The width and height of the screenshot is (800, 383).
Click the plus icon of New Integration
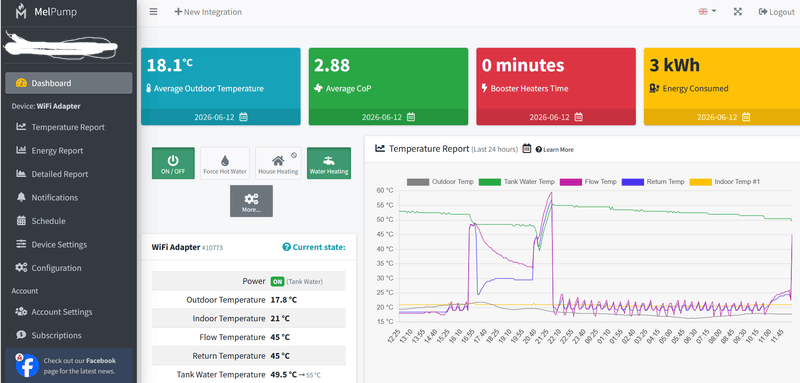click(178, 12)
